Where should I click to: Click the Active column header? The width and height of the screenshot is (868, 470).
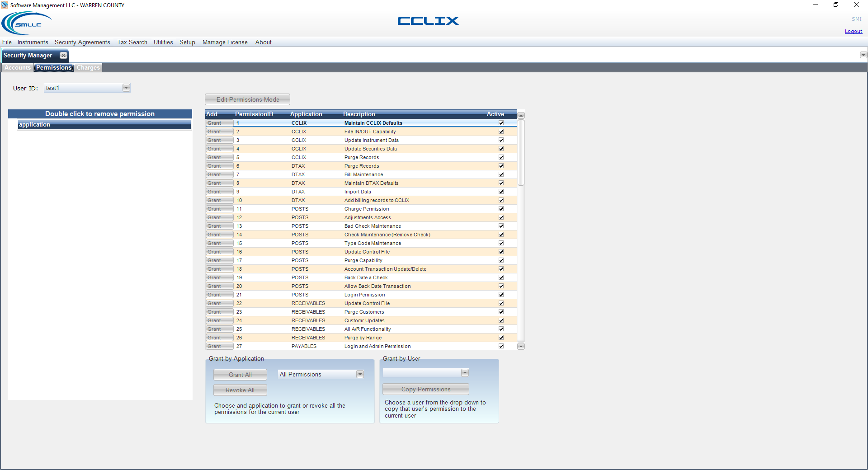[x=495, y=114]
